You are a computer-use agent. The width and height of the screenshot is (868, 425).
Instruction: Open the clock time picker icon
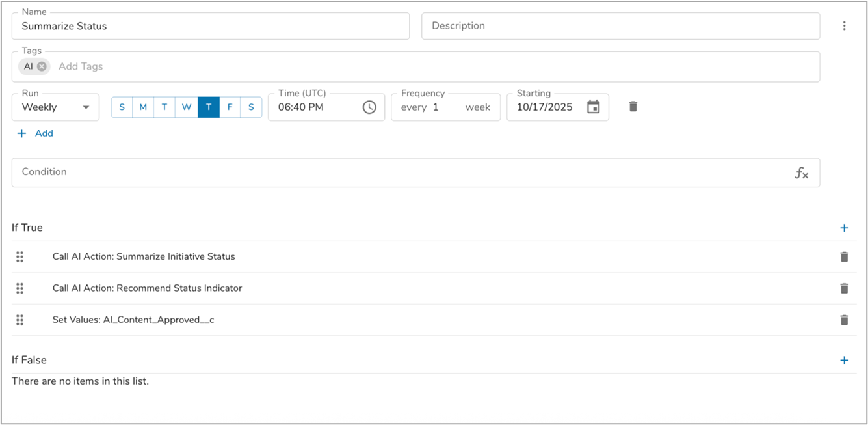click(369, 107)
